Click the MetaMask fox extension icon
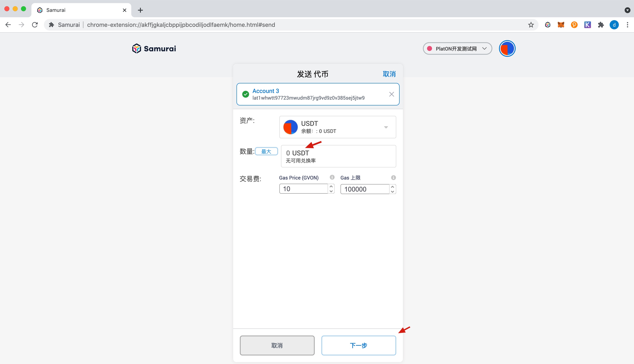 (561, 24)
